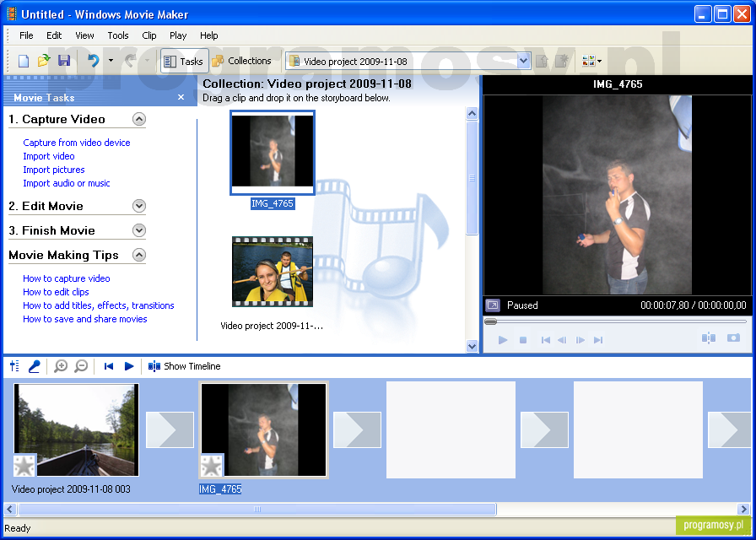Screen dimensions: 756x540
Task: Click storyboard scroll left arrow
Action: pos(9,509)
